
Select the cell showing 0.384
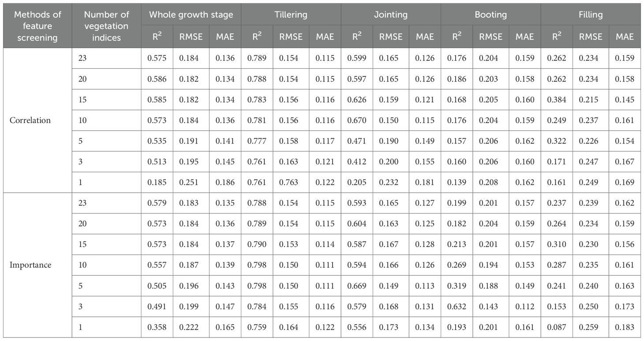(x=556, y=99)
